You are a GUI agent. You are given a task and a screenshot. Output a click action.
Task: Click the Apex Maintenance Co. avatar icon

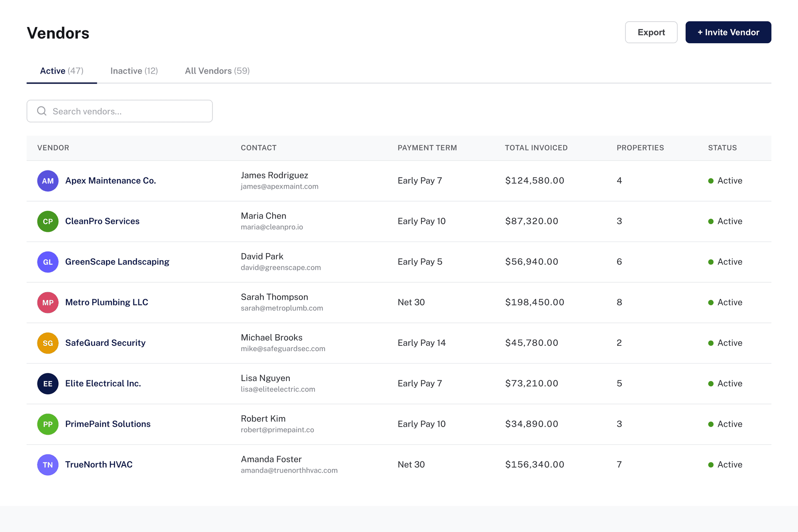coord(48,181)
